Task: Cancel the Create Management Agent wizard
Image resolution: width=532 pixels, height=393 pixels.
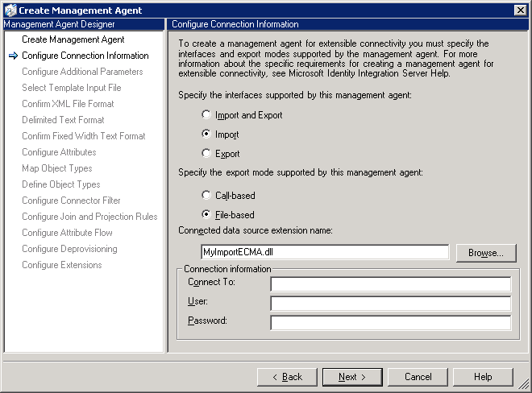Action: [418, 377]
